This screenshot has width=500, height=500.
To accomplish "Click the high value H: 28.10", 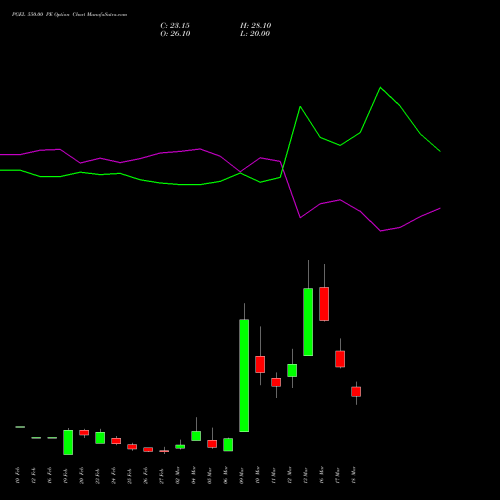I will [256, 26].
